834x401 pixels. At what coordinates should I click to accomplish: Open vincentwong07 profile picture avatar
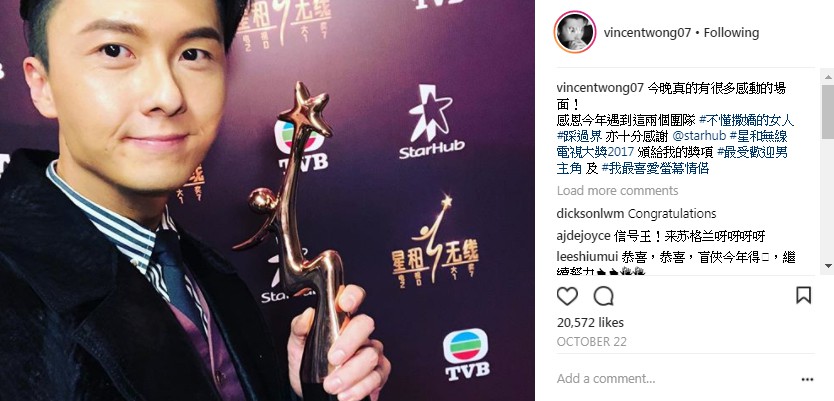click(x=574, y=32)
